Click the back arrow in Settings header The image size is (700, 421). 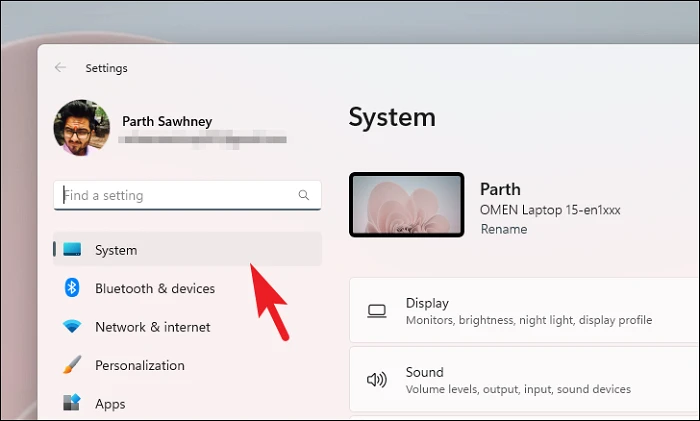[x=60, y=67]
